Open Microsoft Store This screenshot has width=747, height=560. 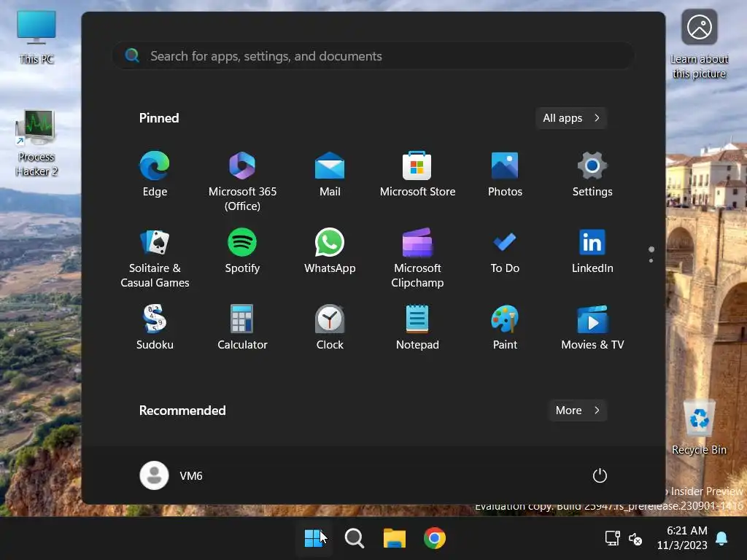417,174
